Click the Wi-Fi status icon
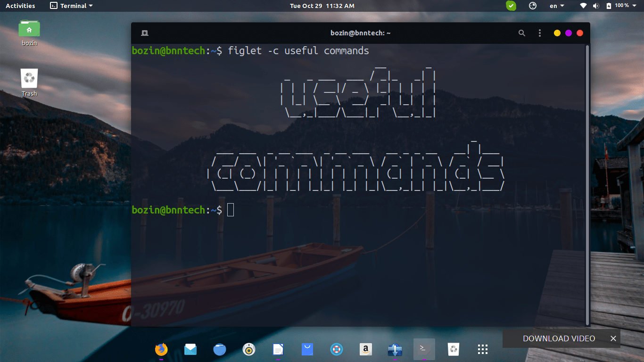 pyautogui.click(x=583, y=6)
